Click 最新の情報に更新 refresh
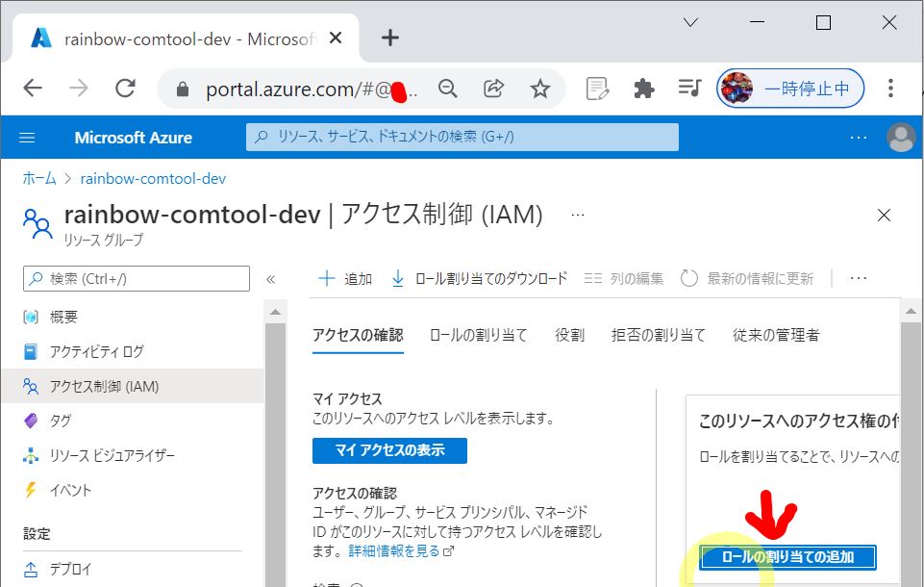The height and width of the screenshot is (587, 924). pyautogui.click(x=747, y=278)
